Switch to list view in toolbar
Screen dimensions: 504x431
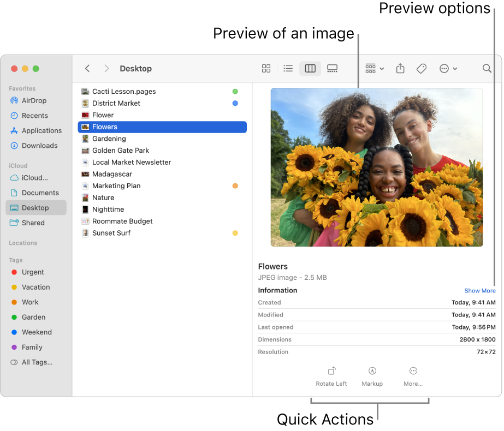pyautogui.click(x=288, y=69)
